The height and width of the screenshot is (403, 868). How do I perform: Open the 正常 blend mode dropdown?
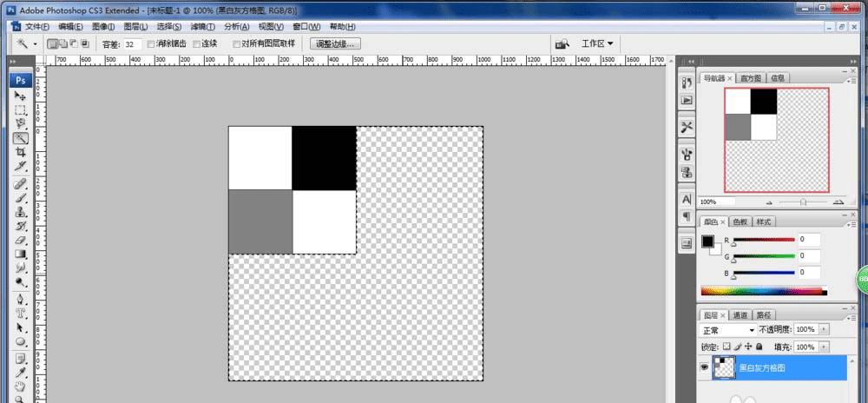(x=727, y=330)
